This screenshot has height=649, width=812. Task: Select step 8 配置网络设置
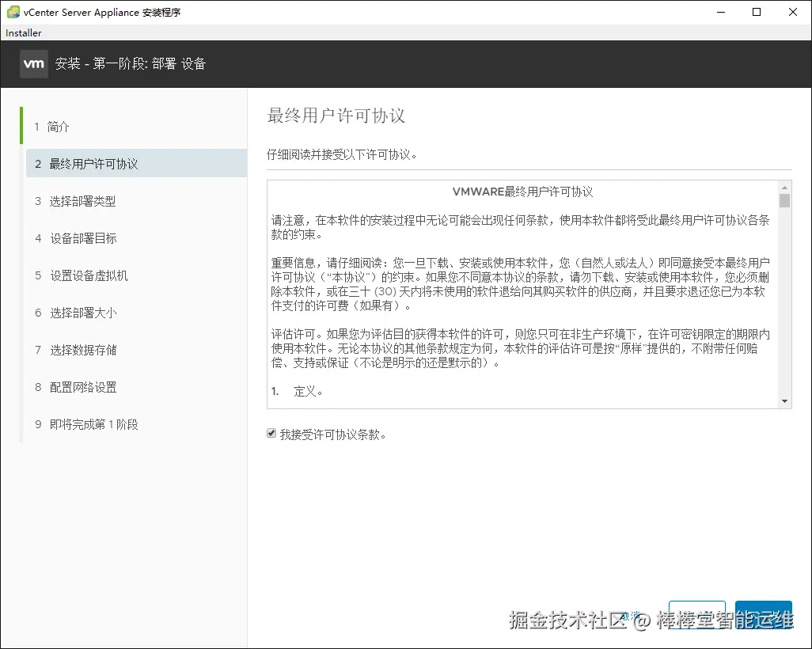[x=76, y=388]
